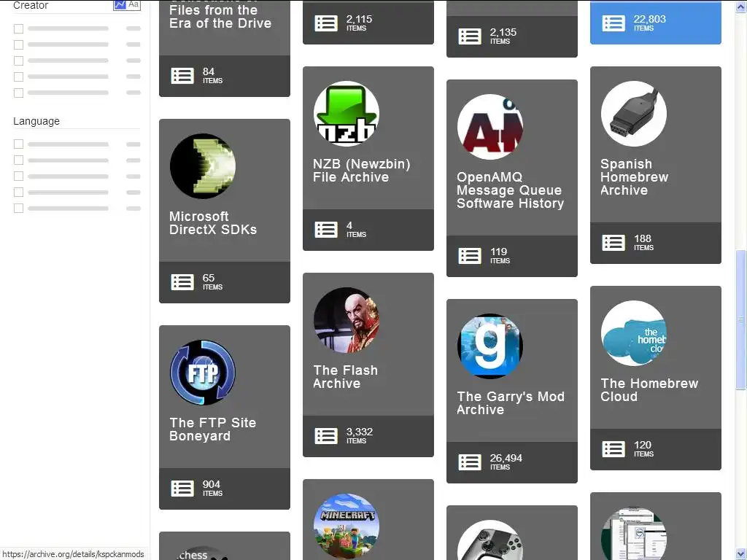Click the scrollbar down arrow
Viewport: 747px width, 560px height.
[741, 554]
